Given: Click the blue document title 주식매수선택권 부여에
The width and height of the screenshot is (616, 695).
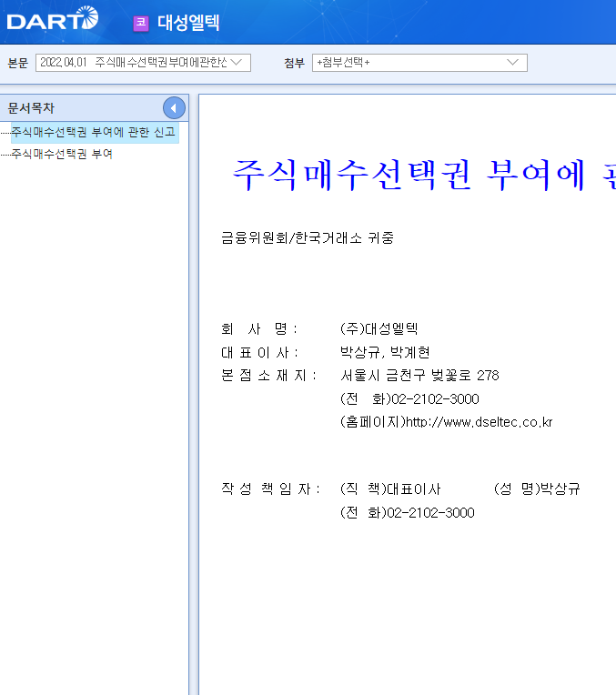Looking at the screenshot, I should [x=409, y=176].
